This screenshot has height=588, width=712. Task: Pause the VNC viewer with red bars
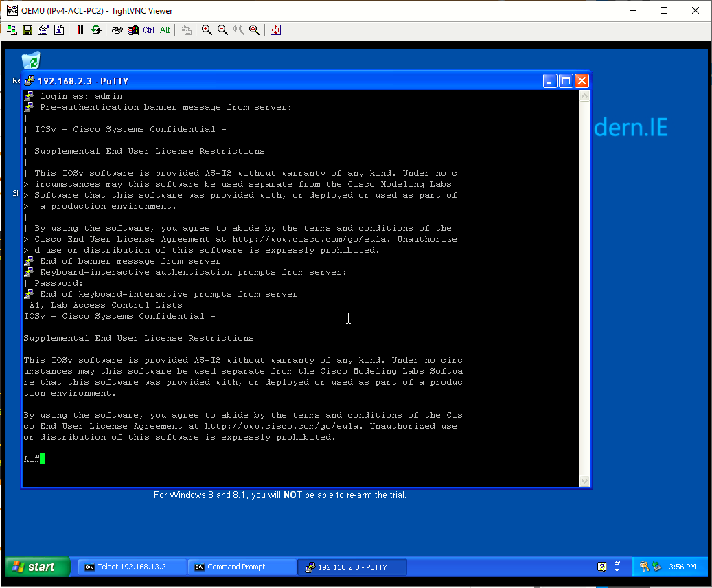pos(80,30)
